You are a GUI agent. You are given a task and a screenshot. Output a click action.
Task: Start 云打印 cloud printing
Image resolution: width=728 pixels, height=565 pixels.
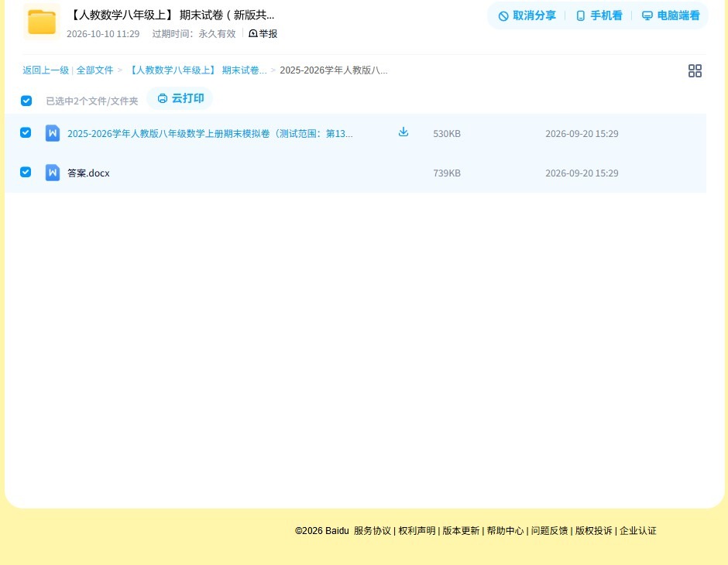coord(180,98)
